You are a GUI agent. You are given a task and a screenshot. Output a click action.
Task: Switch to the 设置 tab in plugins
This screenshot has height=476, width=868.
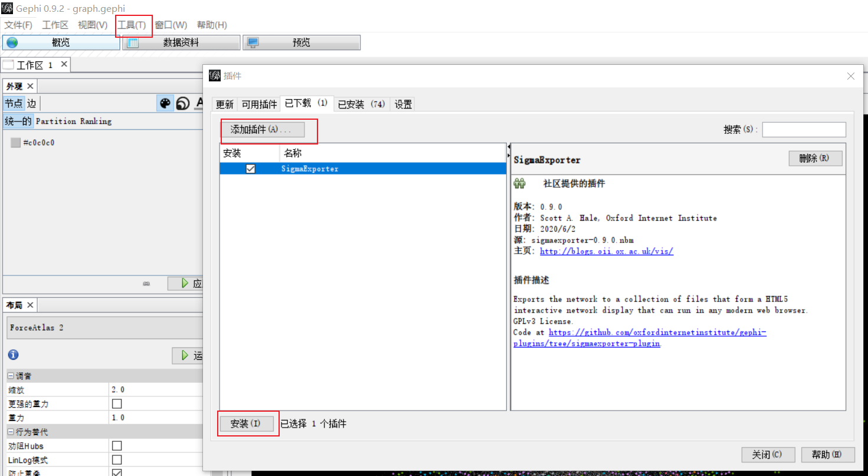(x=404, y=104)
